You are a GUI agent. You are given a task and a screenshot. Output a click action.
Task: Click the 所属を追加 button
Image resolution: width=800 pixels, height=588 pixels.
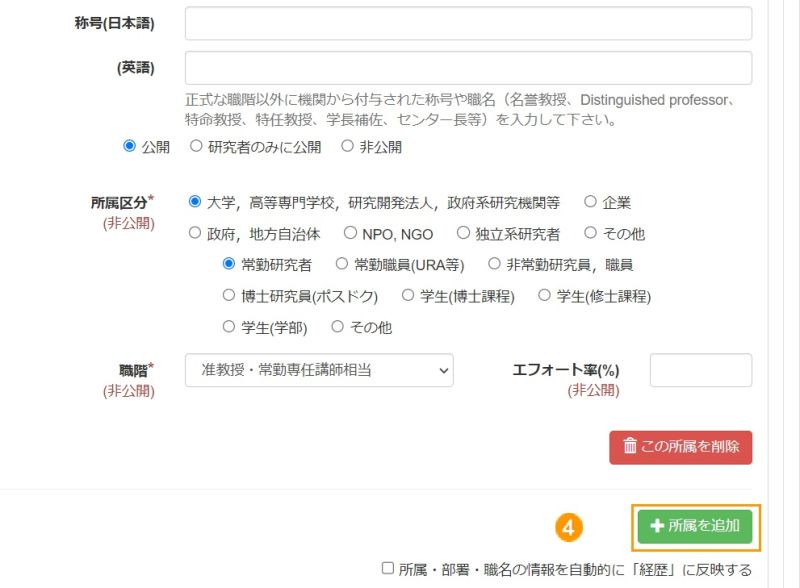tap(692, 524)
